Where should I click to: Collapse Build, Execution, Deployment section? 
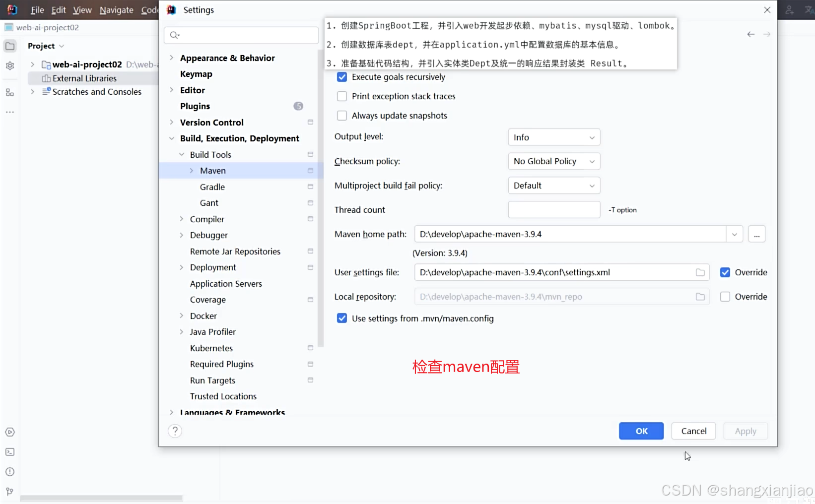[x=171, y=138]
